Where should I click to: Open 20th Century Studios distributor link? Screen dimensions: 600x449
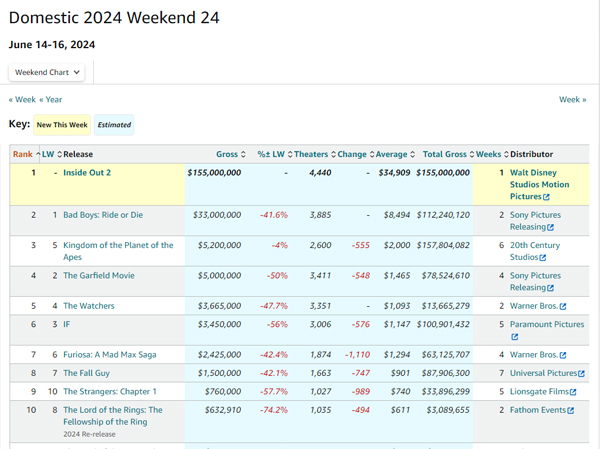535,251
